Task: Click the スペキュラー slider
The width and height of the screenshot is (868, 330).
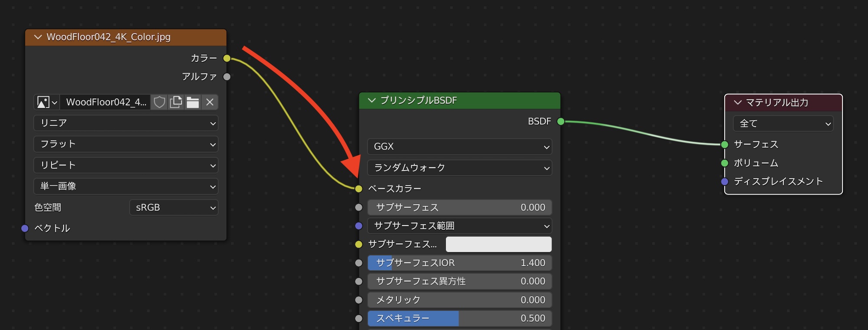Action: click(x=459, y=318)
